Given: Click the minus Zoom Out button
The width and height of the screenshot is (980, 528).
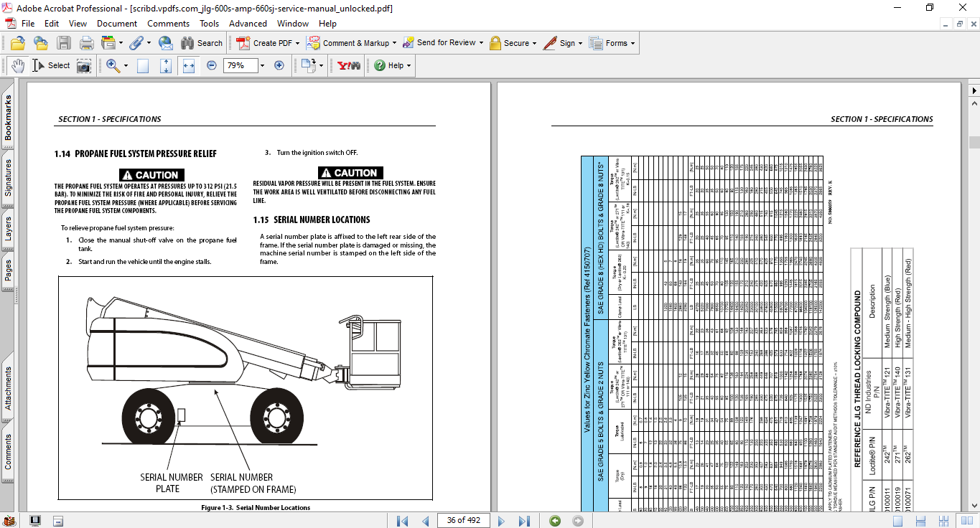Looking at the screenshot, I should [x=212, y=65].
